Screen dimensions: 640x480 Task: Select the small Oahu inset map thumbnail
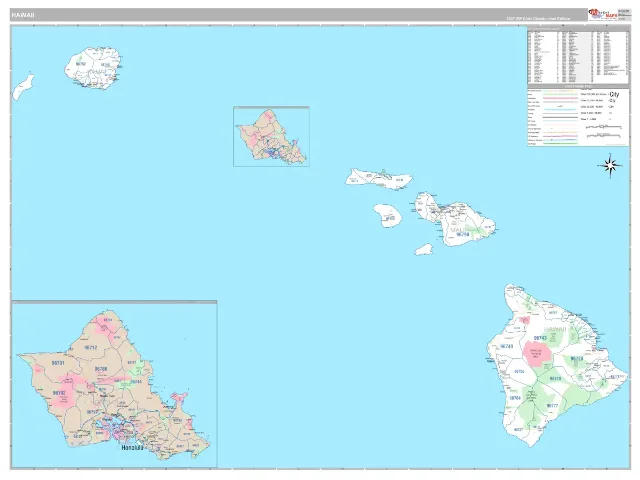coord(271,136)
